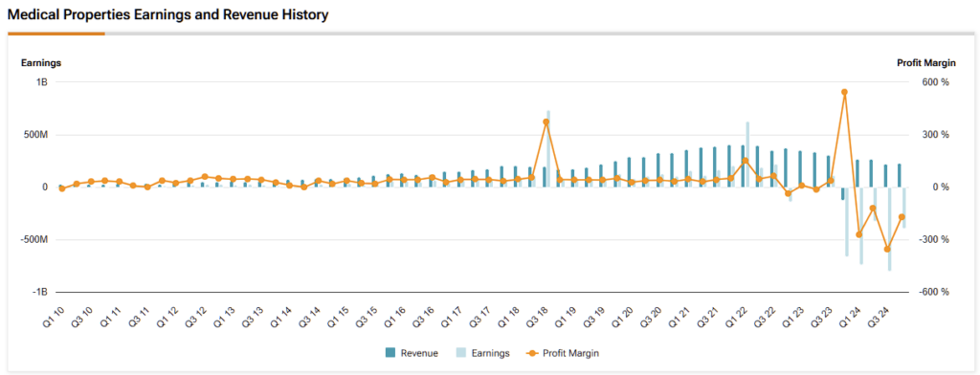Click the Q3 11 x-axis label
The image size is (980, 375).
(138, 317)
